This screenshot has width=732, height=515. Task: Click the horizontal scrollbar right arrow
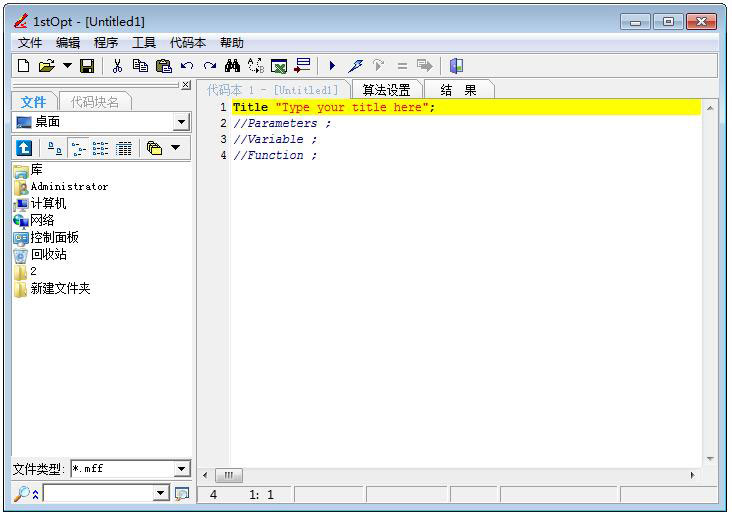(692, 475)
